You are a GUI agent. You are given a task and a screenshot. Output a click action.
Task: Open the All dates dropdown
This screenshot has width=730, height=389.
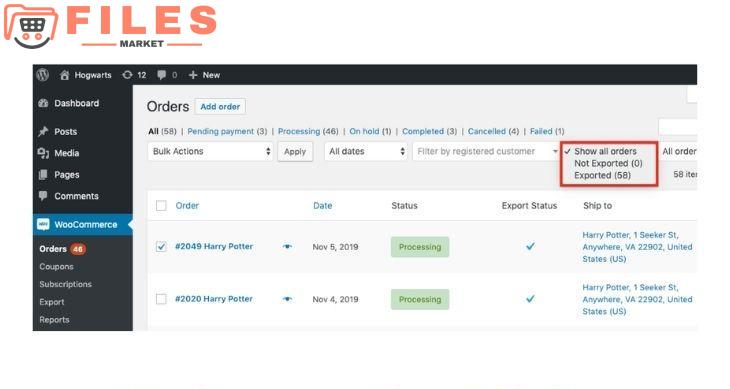366,152
